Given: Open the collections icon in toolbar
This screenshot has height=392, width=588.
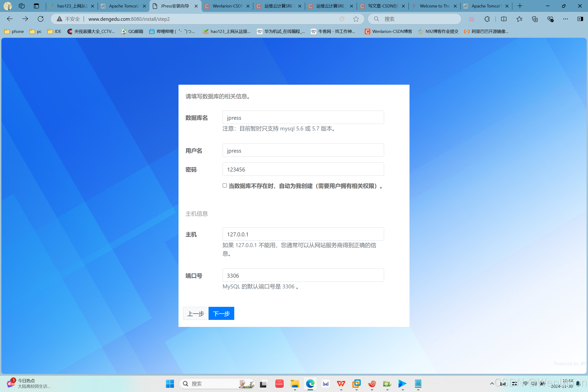Looking at the screenshot, I should coord(535,19).
